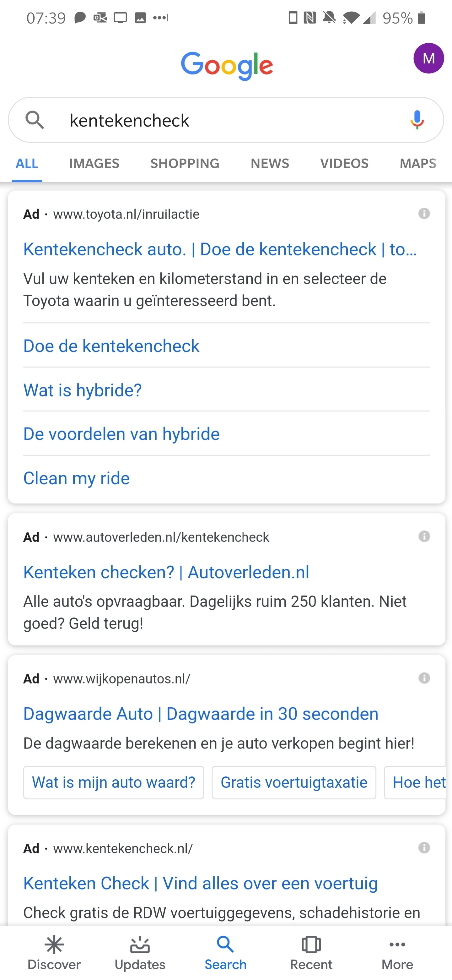Open the Videos tab
Screen dimensions: 452x980
pyautogui.click(x=344, y=164)
